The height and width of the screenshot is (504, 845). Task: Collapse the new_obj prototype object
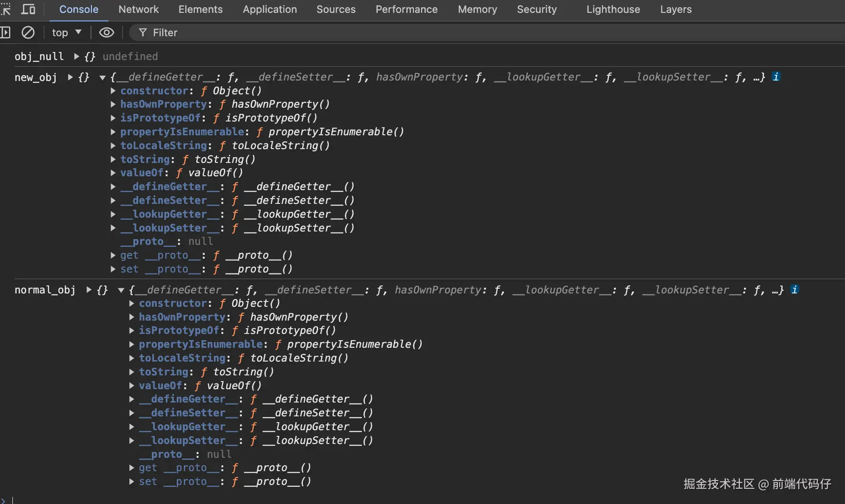click(102, 77)
